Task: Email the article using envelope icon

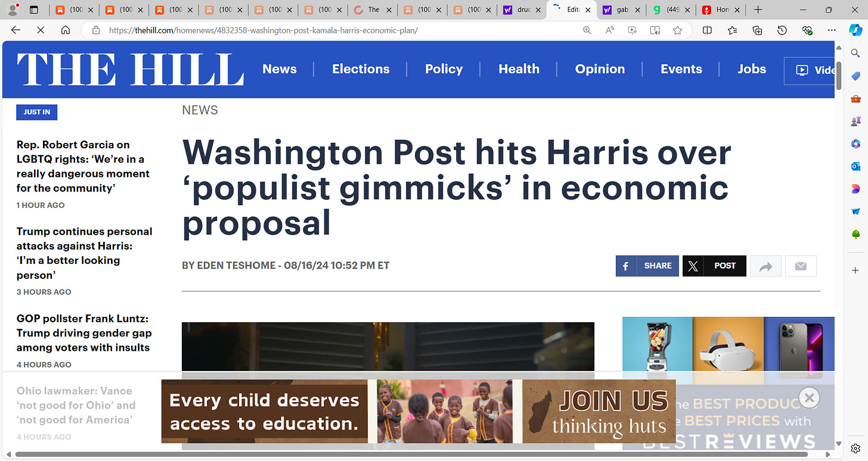Action: (x=801, y=266)
